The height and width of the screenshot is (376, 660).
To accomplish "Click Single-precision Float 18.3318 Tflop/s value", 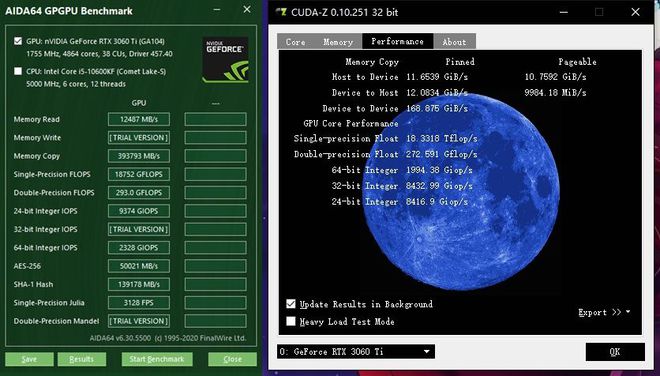I will pyautogui.click(x=442, y=139).
